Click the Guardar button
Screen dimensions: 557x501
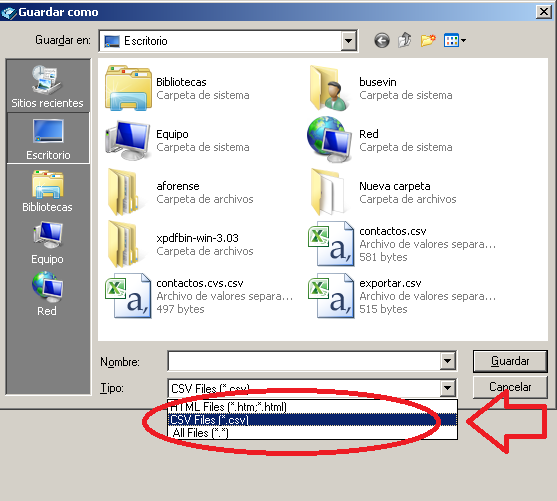pyautogui.click(x=510, y=361)
